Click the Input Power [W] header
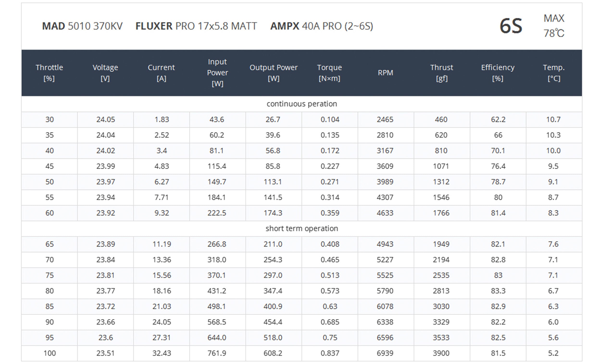The width and height of the screenshot is (601, 364). pos(217,73)
